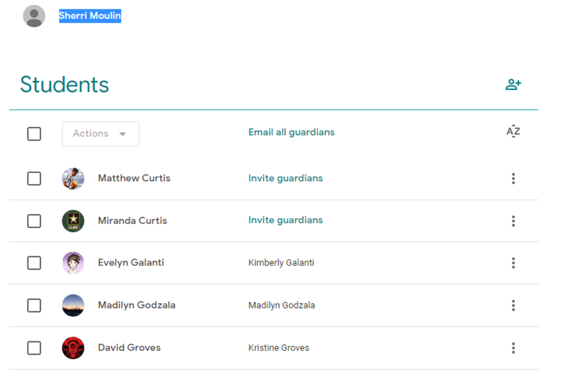Open three-dot menu for Matthew Curtis
The height and width of the screenshot is (378, 588).
[513, 179]
